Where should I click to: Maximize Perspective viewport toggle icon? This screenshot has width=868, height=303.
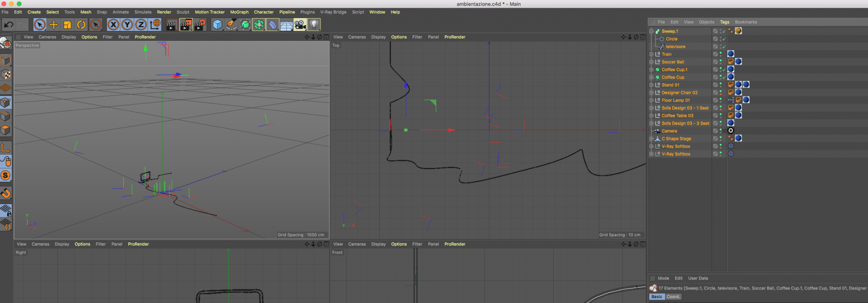pos(326,37)
